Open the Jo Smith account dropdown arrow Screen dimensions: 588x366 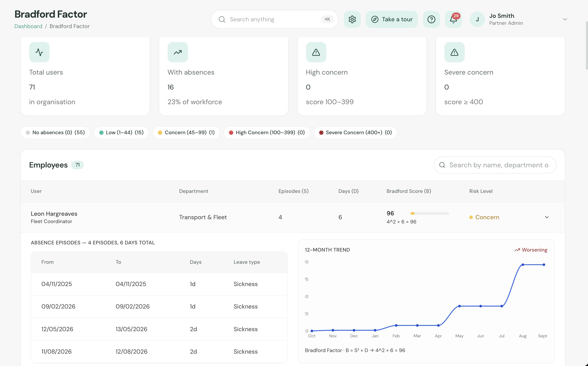565,19
